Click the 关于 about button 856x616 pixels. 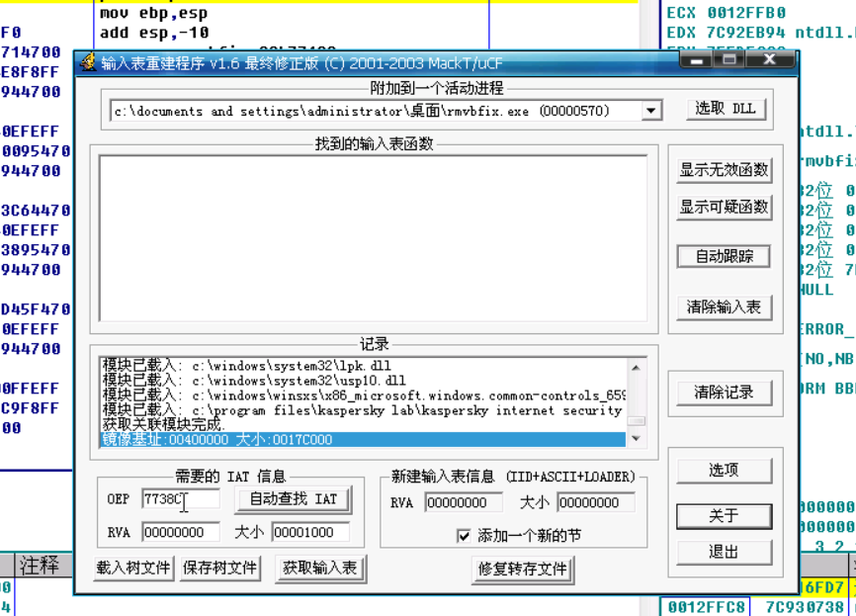tap(724, 516)
